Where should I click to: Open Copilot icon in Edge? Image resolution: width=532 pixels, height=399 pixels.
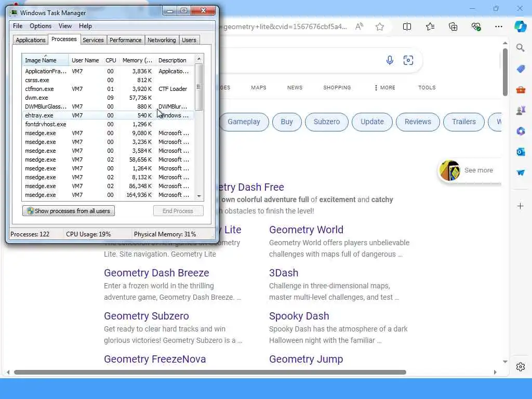pyautogui.click(x=520, y=26)
